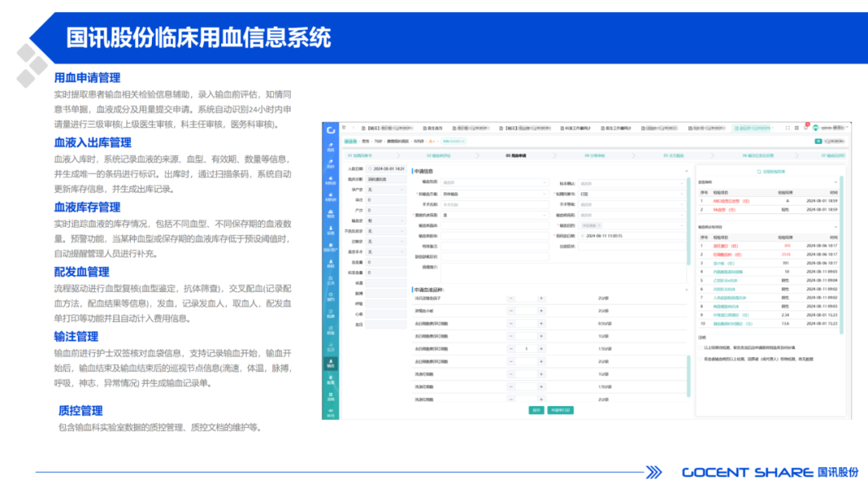
Task: Open the 医生首页 tab in the tab strip
Action: 432,128
